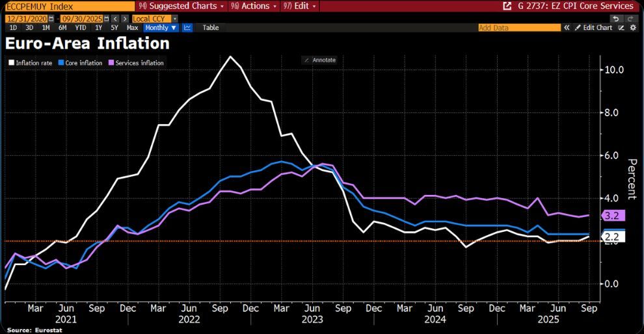Screen dimensions: 644x334
Task: Open the Local CCY currency dropdown
Action: tap(154, 19)
